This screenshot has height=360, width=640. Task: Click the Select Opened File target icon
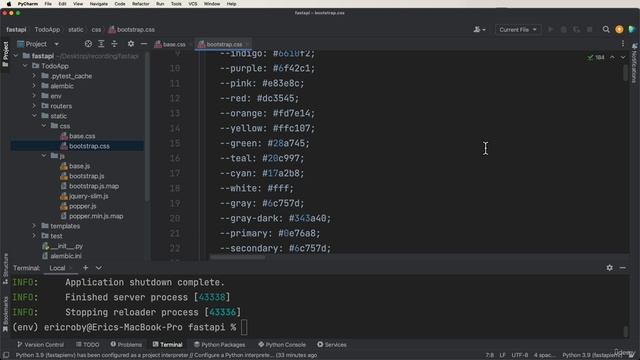coord(88,44)
